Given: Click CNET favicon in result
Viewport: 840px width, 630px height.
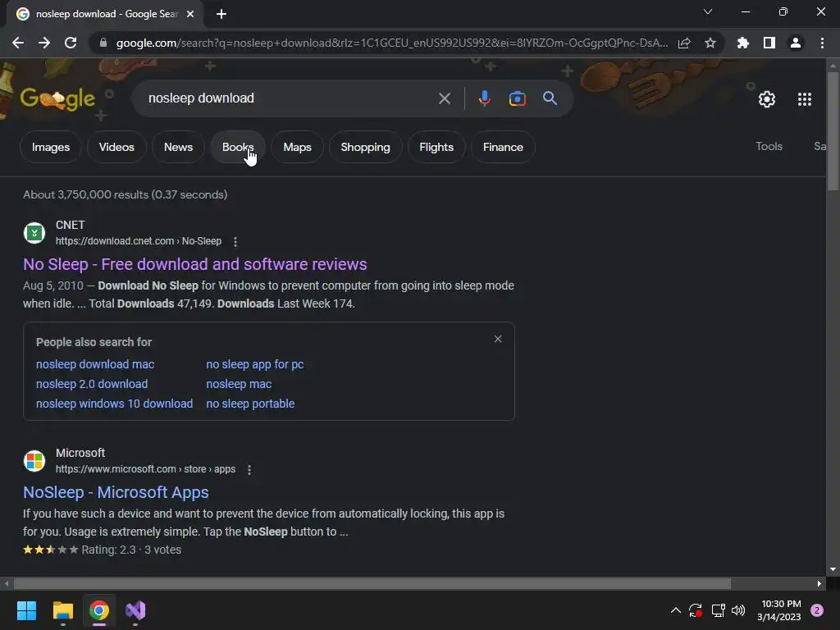Looking at the screenshot, I should [34, 233].
